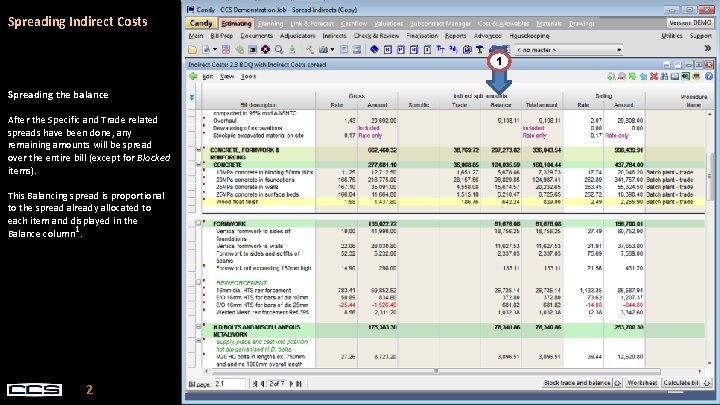The image size is (720, 405).
Task: Open the Check & Review menu
Action: [376, 36]
